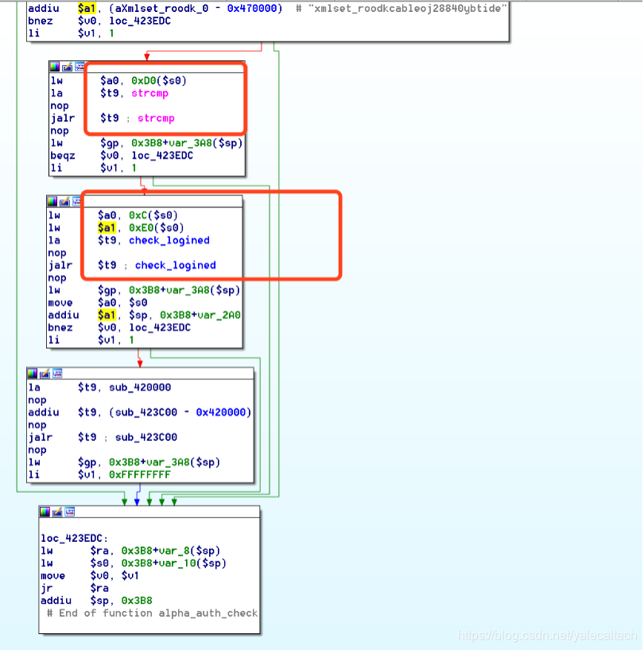
Task: Click the line "lw $a0, 0xD0($s0)"
Action: click(x=118, y=80)
